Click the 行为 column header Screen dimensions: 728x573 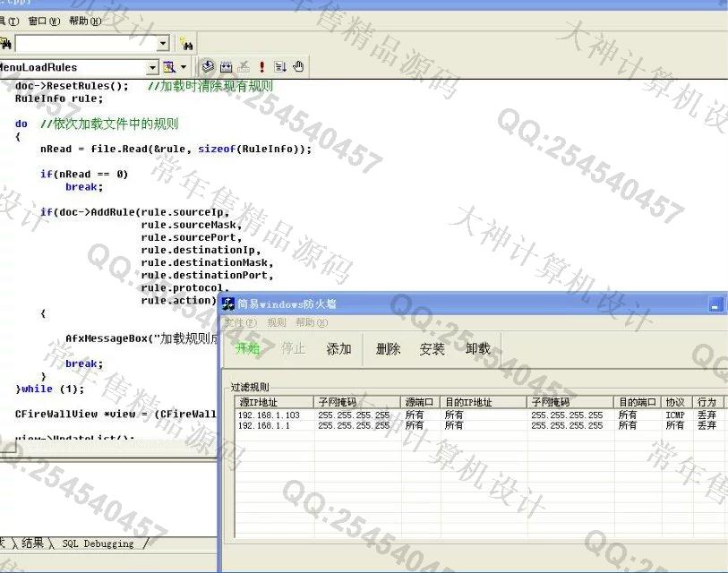[708, 402]
